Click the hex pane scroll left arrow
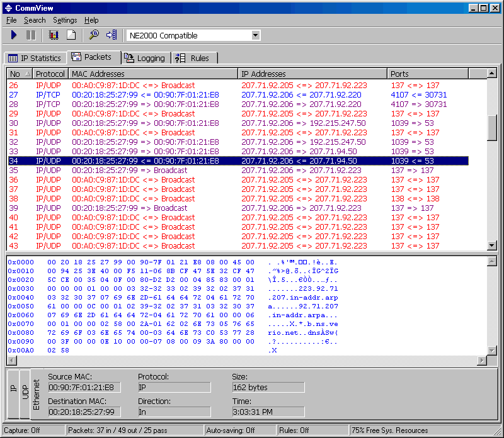 click(x=12, y=361)
